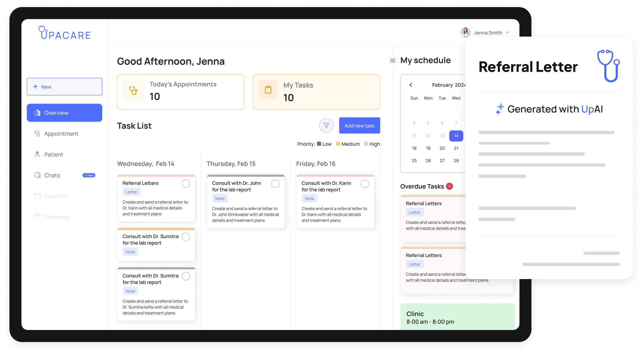
Task: Click the Chats bubble icon
Action: coord(37,175)
